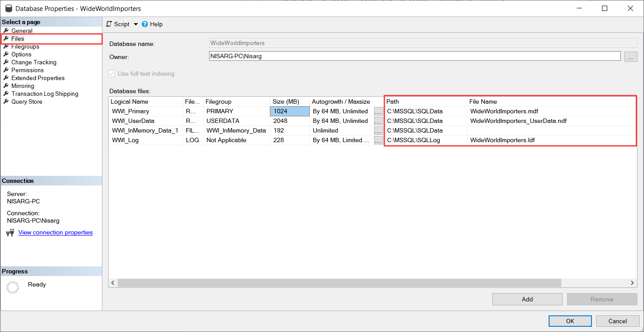Click the Autogrowth / Maxsize column header
The height and width of the screenshot is (332, 644).
[x=347, y=101]
